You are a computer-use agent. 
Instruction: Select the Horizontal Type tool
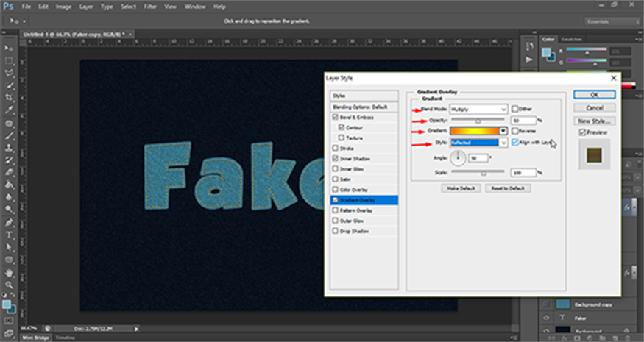(x=9, y=235)
